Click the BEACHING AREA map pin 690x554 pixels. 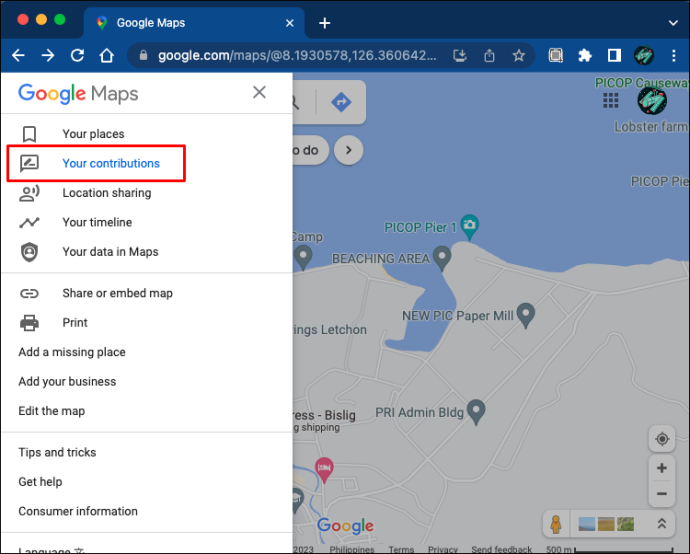coord(442,258)
